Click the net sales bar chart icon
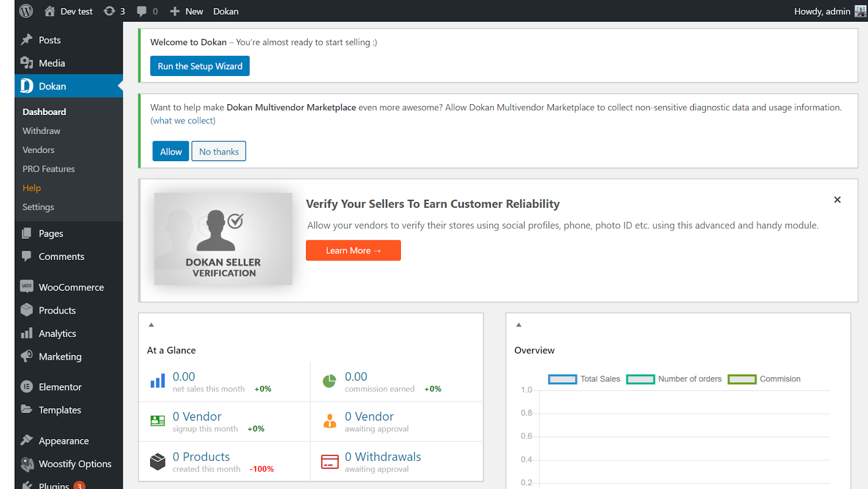868x489 pixels. (157, 381)
